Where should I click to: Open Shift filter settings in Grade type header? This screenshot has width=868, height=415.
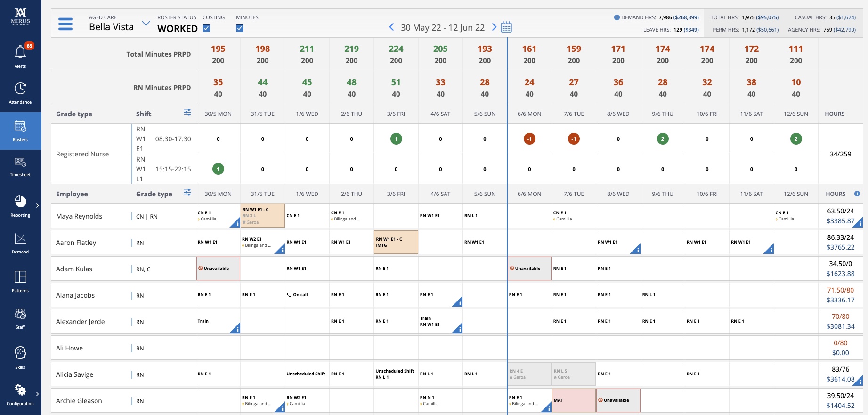click(x=187, y=112)
